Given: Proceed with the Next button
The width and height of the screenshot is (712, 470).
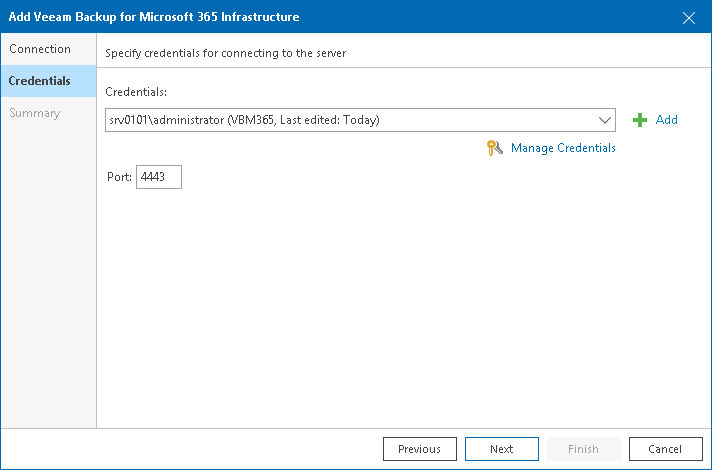Looking at the screenshot, I should (x=502, y=449).
